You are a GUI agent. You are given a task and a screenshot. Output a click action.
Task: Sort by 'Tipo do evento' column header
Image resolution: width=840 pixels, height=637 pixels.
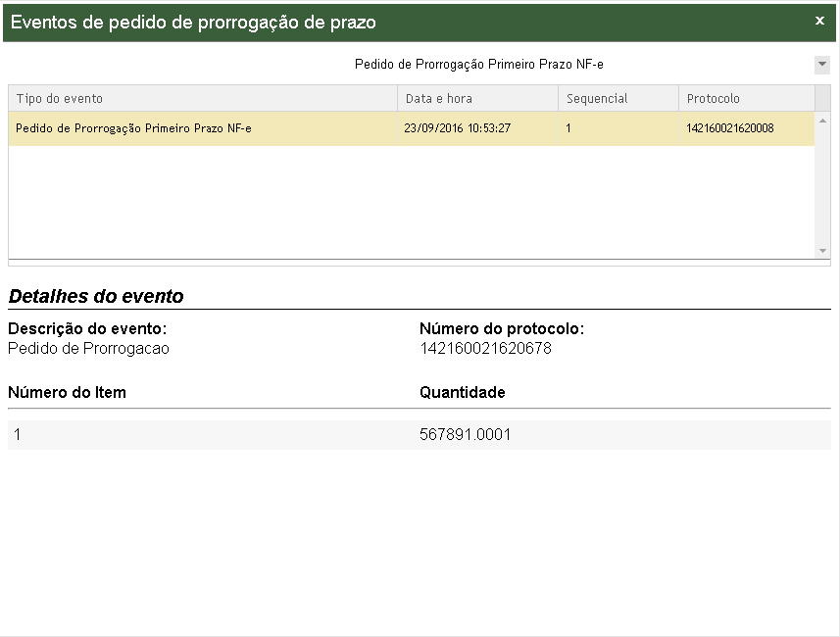[x=203, y=99]
